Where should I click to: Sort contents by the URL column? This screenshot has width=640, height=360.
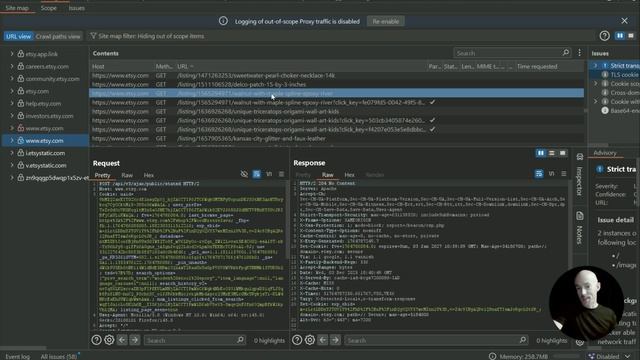click(x=183, y=66)
